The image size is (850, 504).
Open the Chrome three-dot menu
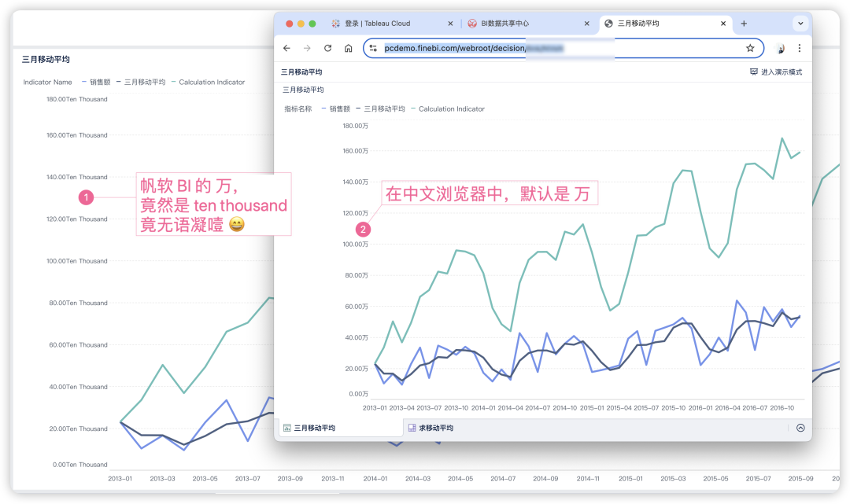(x=800, y=48)
